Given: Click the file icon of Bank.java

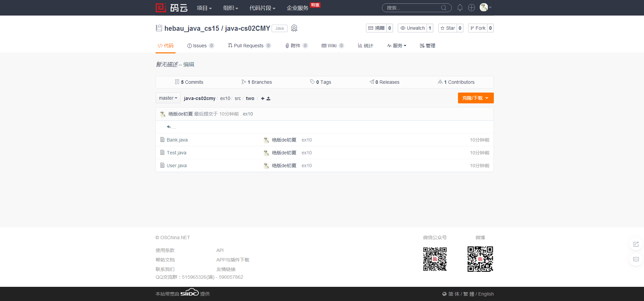Looking at the screenshot, I should click(x=162, y=140).
